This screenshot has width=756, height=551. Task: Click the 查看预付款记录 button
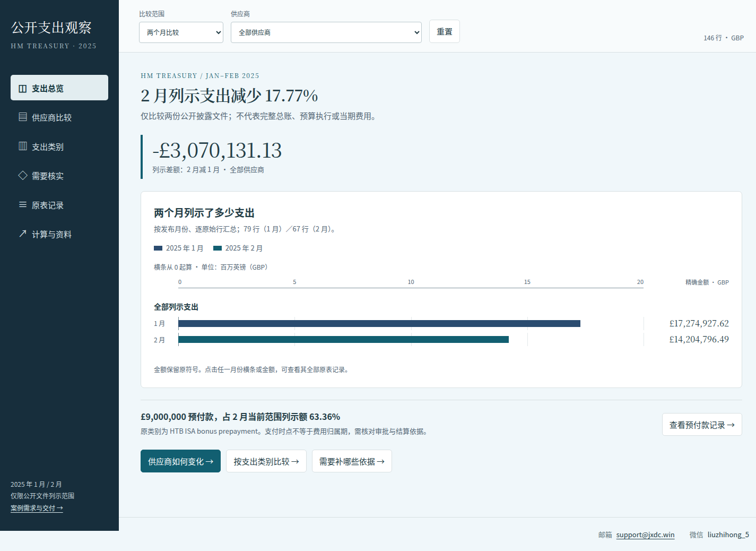click(x=702, y=425)
